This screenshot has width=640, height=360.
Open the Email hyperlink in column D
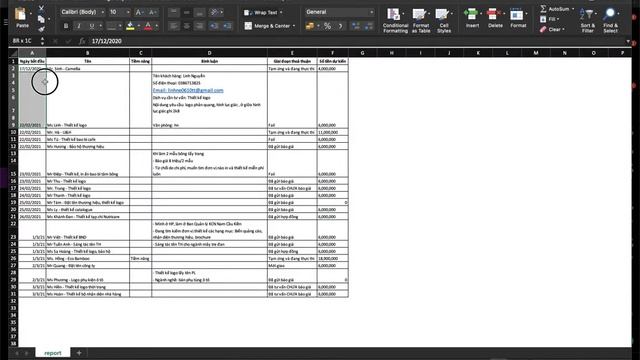click(188, 90)
